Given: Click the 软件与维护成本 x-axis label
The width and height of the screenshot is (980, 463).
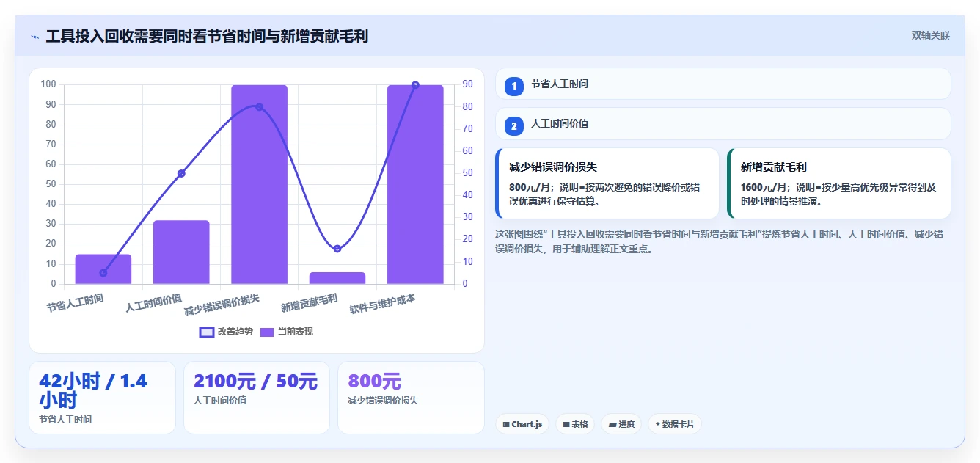Looking at the screenshot, I should pyautogui.click(x=383, y=305).
